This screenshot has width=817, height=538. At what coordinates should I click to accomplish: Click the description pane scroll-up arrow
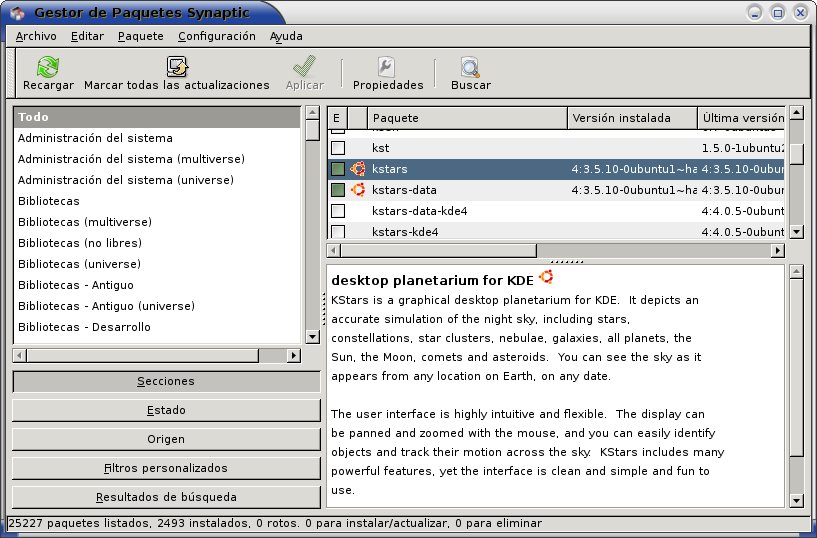click(x=796, y=271)
